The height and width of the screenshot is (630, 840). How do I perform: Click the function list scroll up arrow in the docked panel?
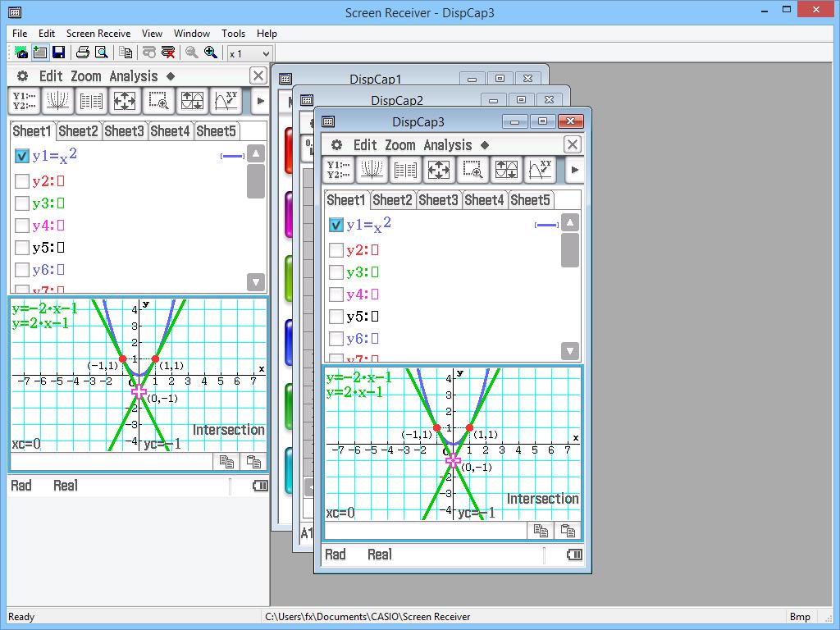[x=256, y=153]
